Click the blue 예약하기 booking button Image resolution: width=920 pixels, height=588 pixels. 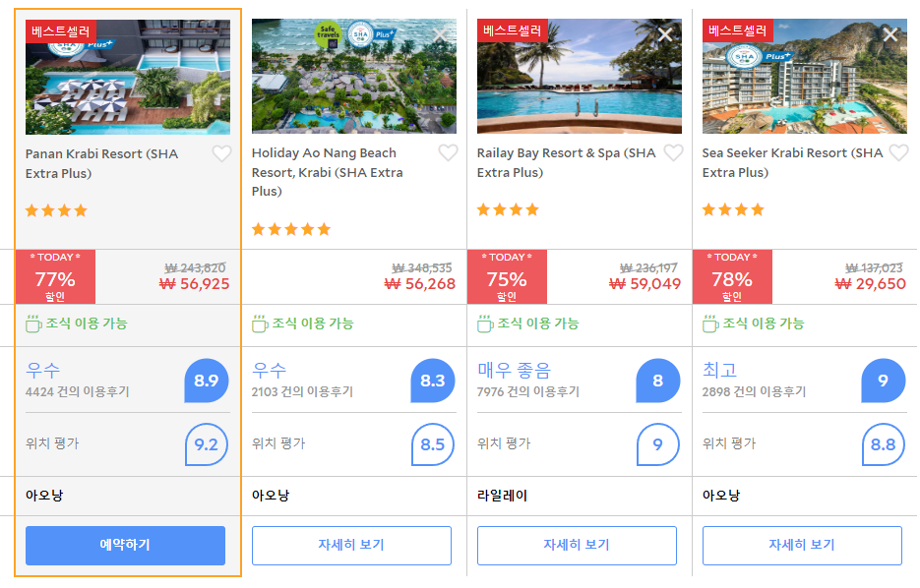(x=125, y=545)
